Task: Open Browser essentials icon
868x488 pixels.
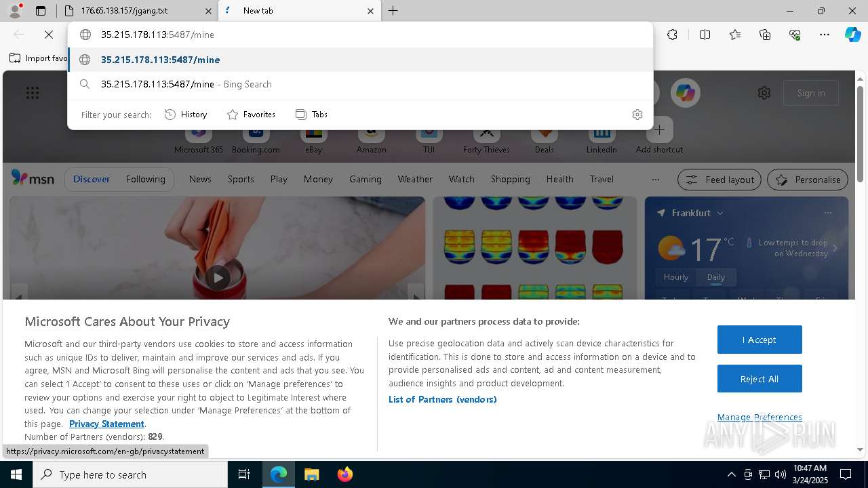Action: [x=795, y=35]
